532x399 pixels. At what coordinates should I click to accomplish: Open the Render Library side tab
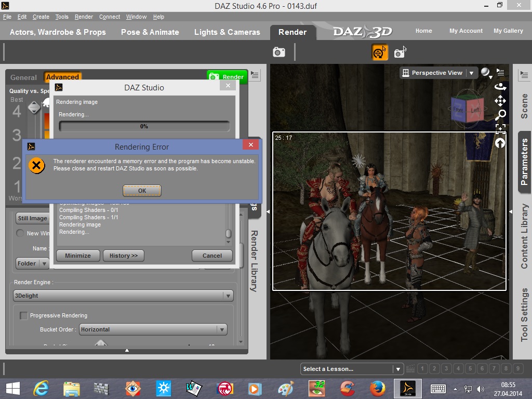[254, 261]
